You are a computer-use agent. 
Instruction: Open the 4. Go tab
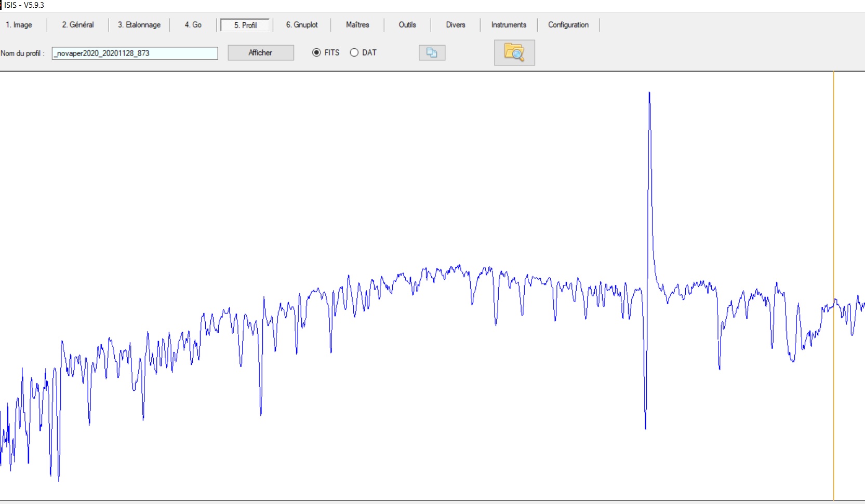coord(193,25)
